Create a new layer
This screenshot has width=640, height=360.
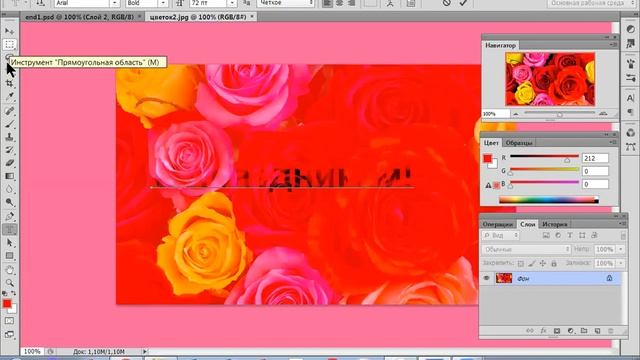tap(597, 331)
